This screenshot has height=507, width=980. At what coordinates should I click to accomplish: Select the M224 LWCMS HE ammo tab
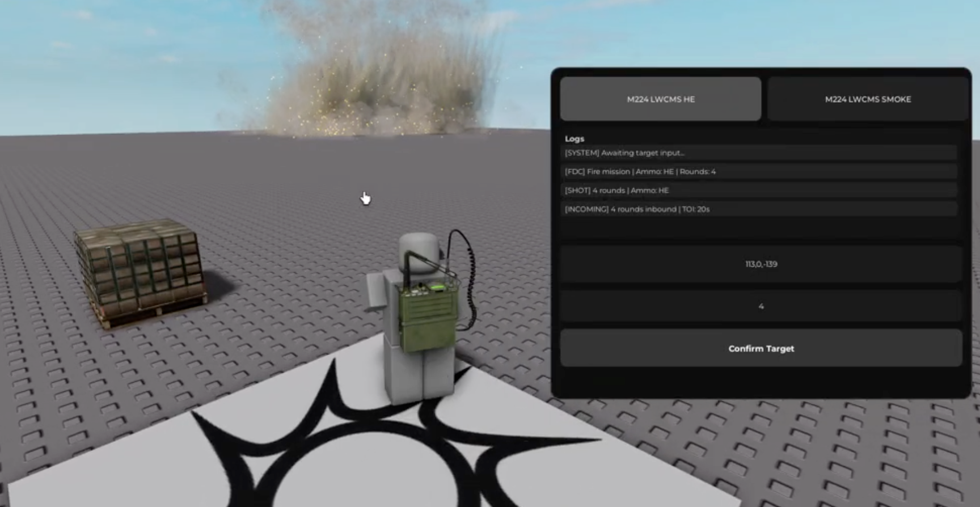pos(661,99)
